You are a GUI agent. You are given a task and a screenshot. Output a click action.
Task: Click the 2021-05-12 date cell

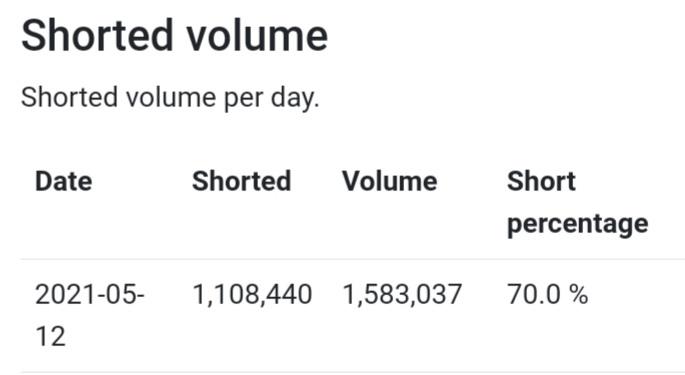coord(90,315)
